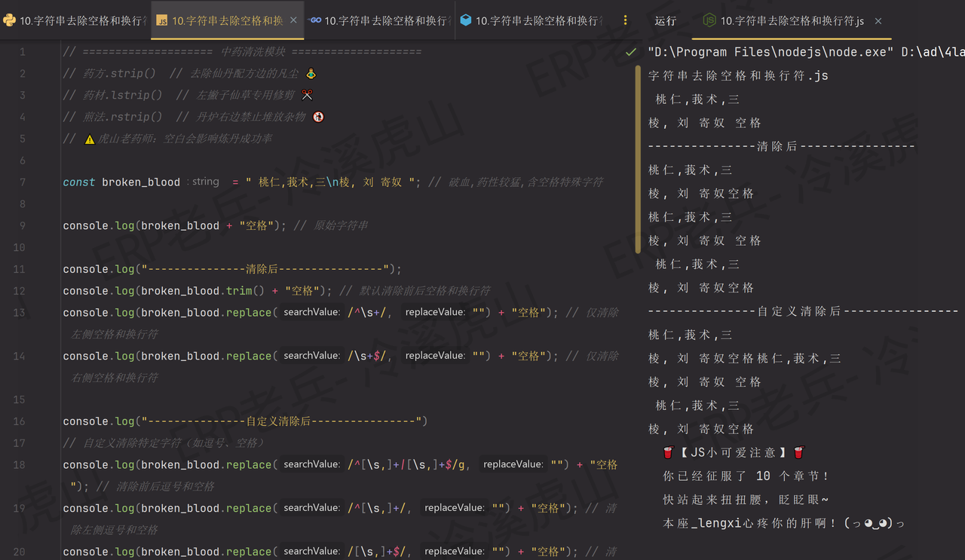
Task: Click the Go logo icon on the third editor tab
Action: pyautogui.click(x=315, y=20)
